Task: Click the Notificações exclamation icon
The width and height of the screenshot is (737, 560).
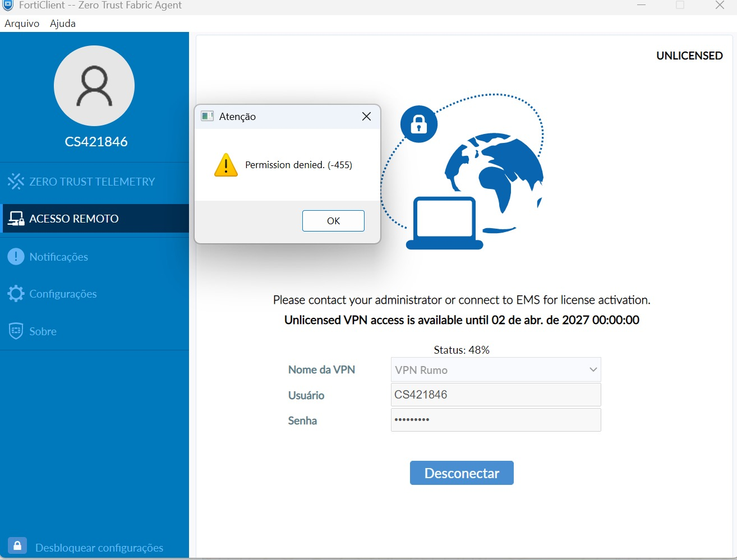Action: (16, 257)
